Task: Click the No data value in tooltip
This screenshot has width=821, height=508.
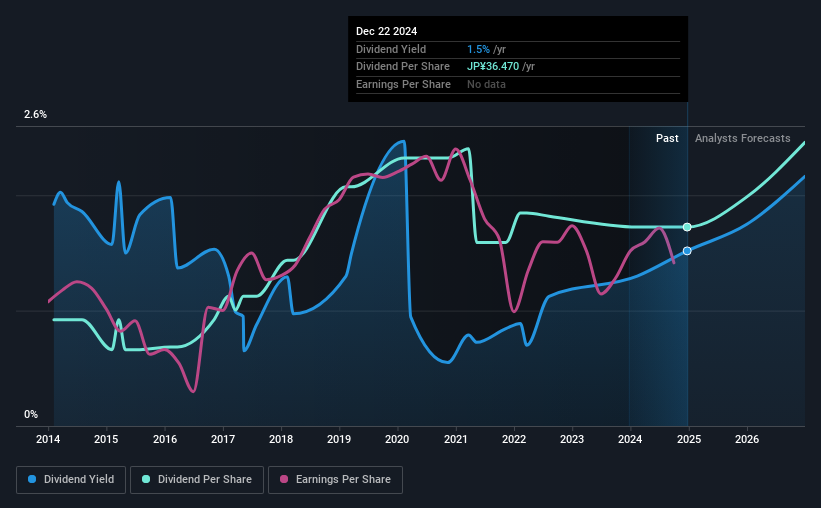Action: point(486,84)
